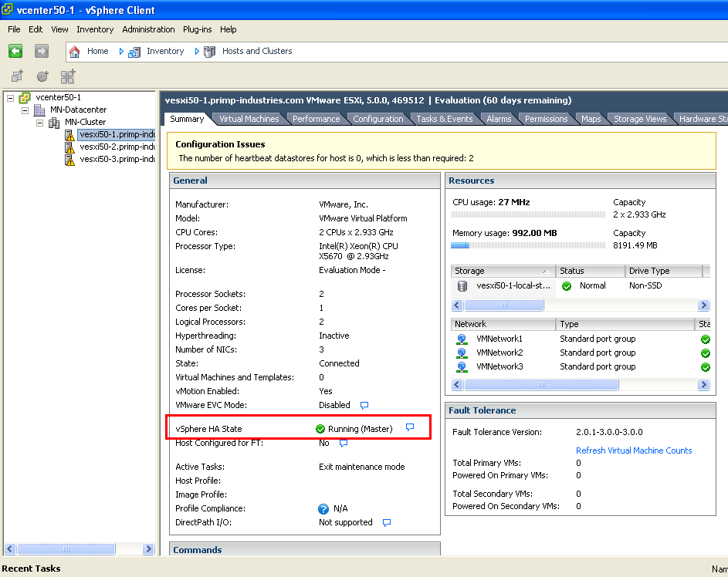Click the Inventory icon in the breadcrumb bar

tap(135, 51)
